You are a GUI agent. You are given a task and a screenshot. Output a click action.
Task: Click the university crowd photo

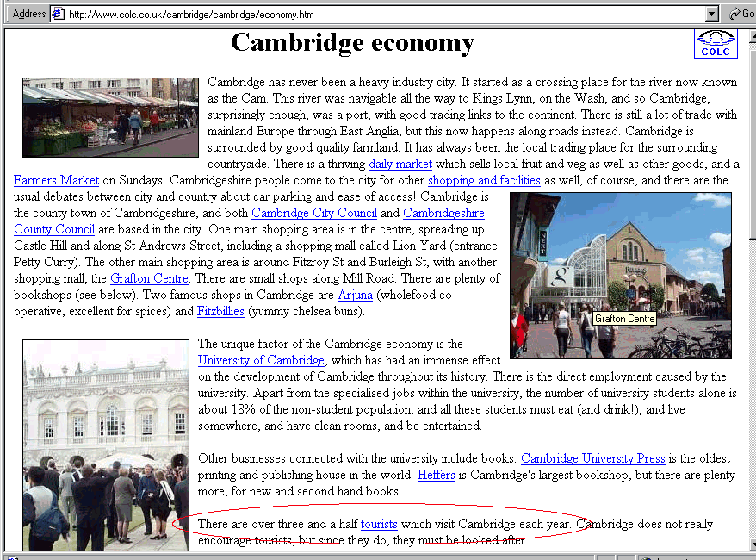pyautogui.click(x=105, y=445)
